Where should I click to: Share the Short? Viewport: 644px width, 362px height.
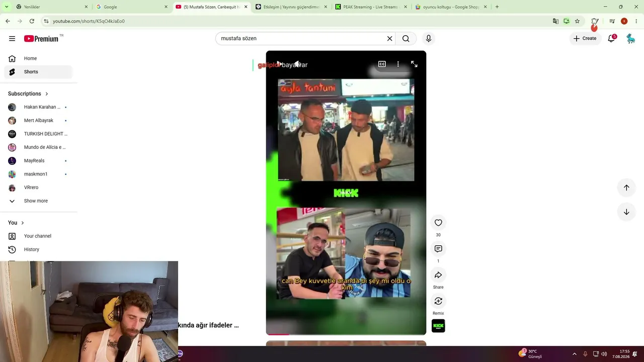click(x=438, y=275)
